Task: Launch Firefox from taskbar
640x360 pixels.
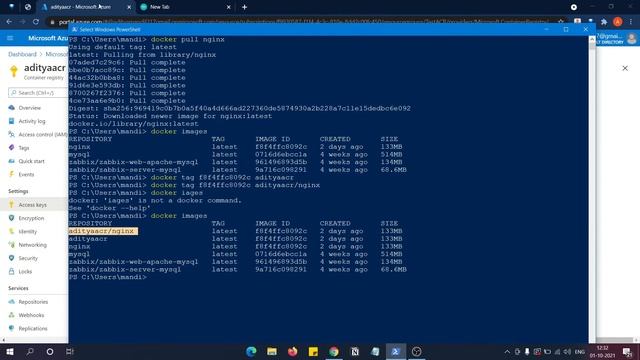Action: pos(293,351)
